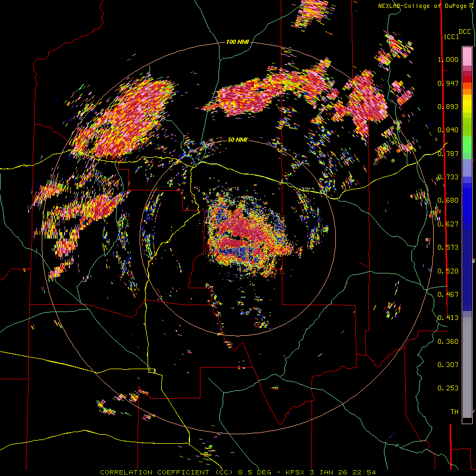The image size is (476, 476).
Task: Click the 0.733 scale value
Action: (448, 177)
